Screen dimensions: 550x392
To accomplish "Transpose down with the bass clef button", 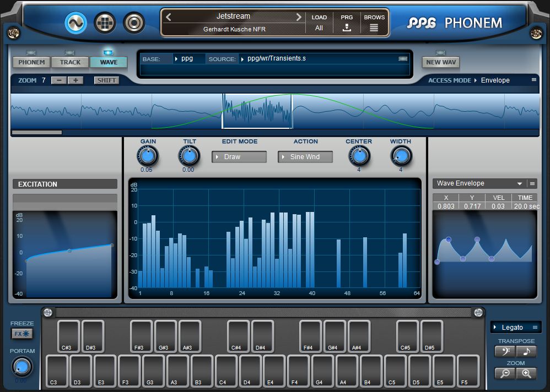I will [505, 351].
